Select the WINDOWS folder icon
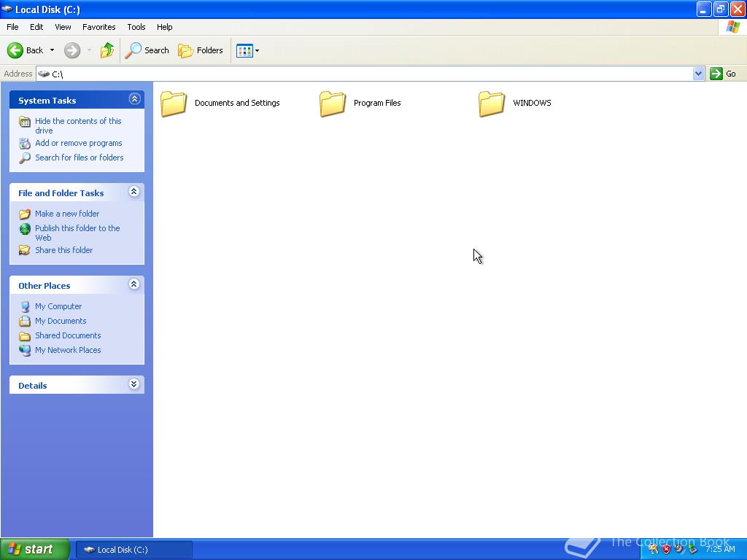747x560 pixels. point(492,104)
